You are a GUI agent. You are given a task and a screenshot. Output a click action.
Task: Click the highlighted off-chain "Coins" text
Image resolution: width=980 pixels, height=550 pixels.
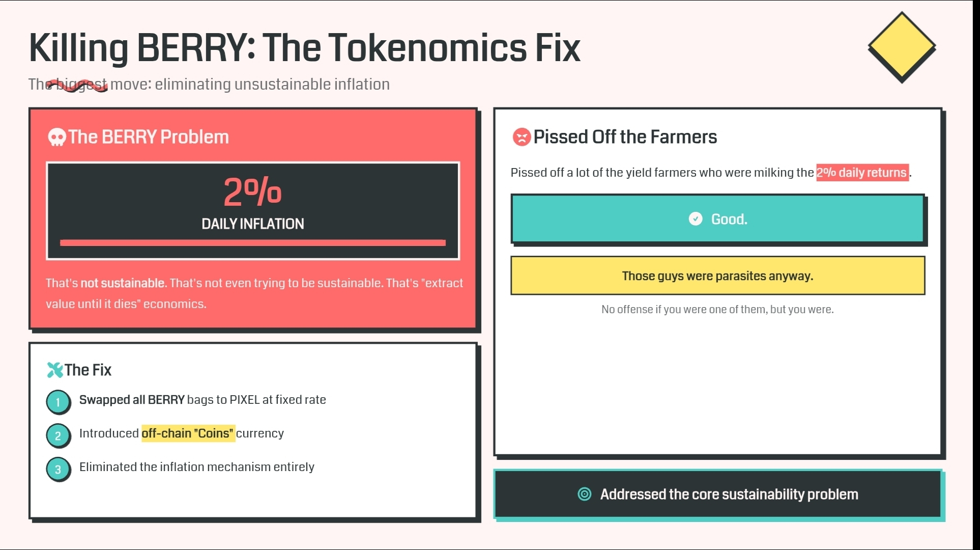pyautogui.click(x=188, y=433)
